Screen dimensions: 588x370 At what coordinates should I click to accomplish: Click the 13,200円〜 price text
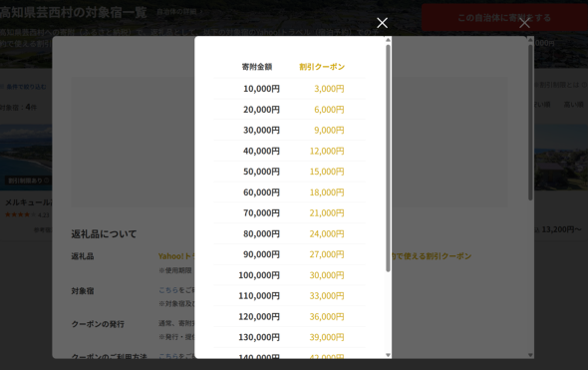561,229
